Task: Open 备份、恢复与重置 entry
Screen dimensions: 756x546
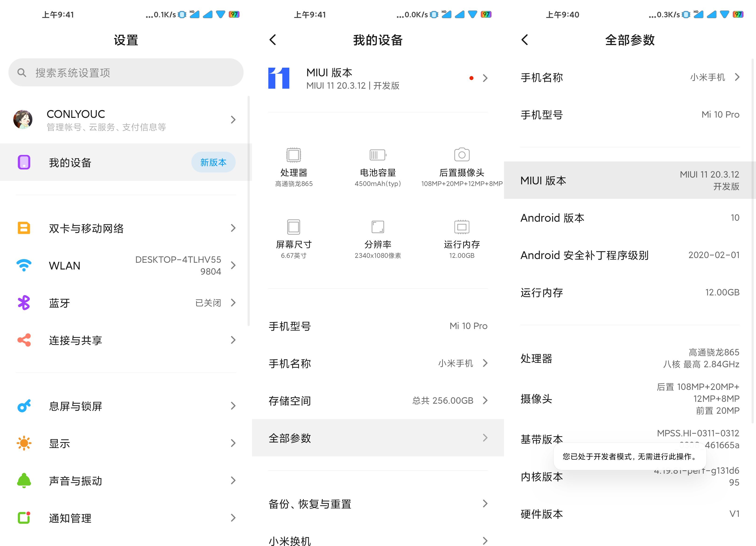Action: (x=378, y=504)
